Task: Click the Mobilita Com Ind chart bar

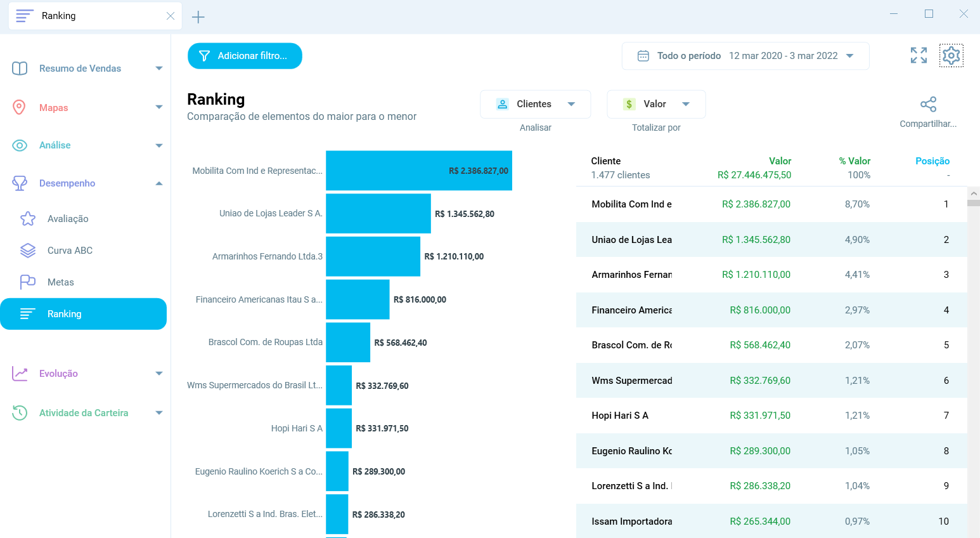Action: click(x=419, y=171)
